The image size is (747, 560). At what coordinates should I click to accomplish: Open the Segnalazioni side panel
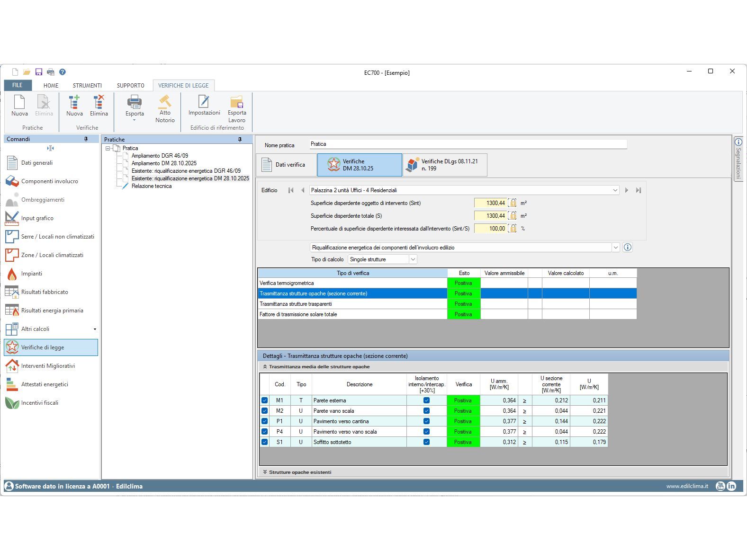click(x=738, y=159)
